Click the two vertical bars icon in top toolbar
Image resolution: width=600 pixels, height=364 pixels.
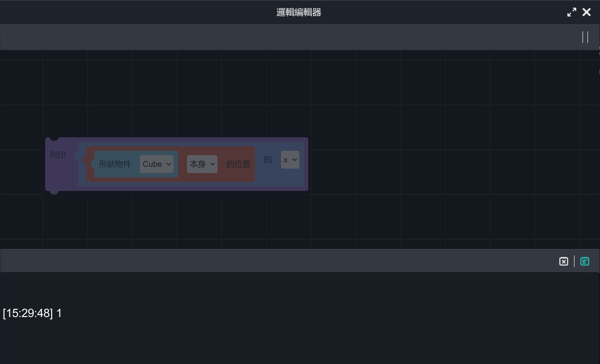585,37
